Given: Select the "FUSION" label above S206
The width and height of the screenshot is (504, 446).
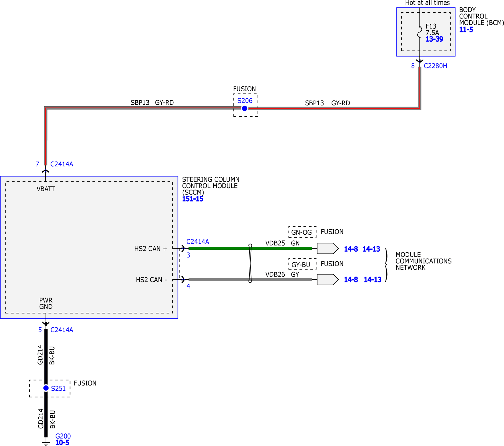Looking at the screenshot, I should click(244, 89).
